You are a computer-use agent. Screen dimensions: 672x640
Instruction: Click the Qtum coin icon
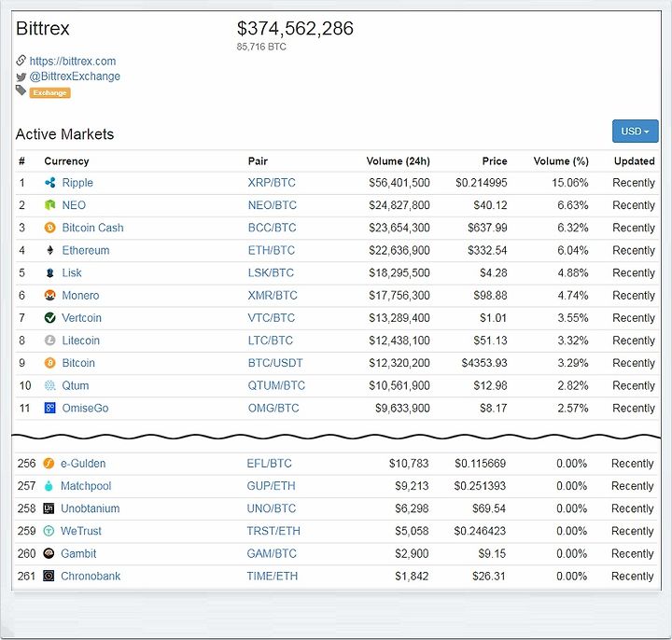click(x=49, y=385)
